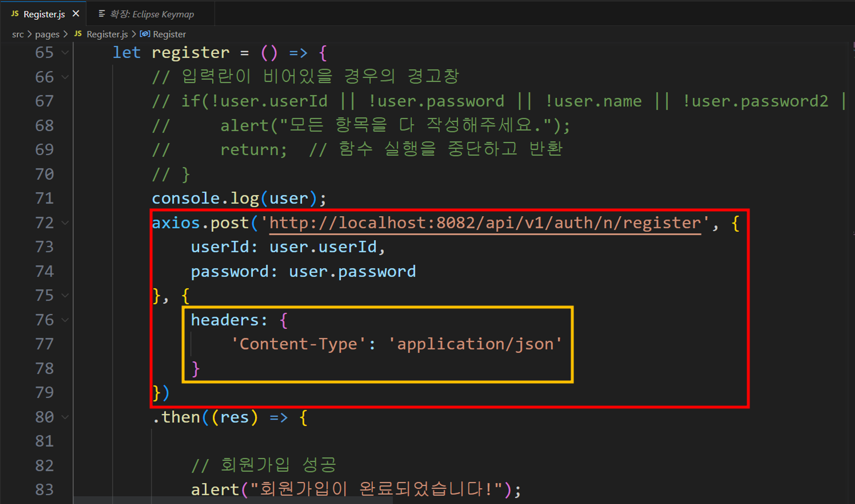
Task: Fold the axios.post call at line 72
Action: point(65,223)
